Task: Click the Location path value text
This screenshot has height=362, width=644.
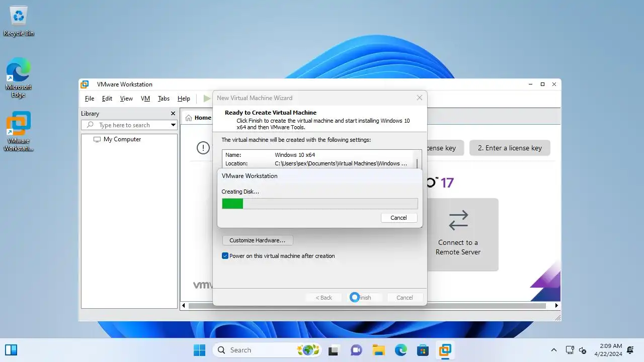Action: point(341,163)
